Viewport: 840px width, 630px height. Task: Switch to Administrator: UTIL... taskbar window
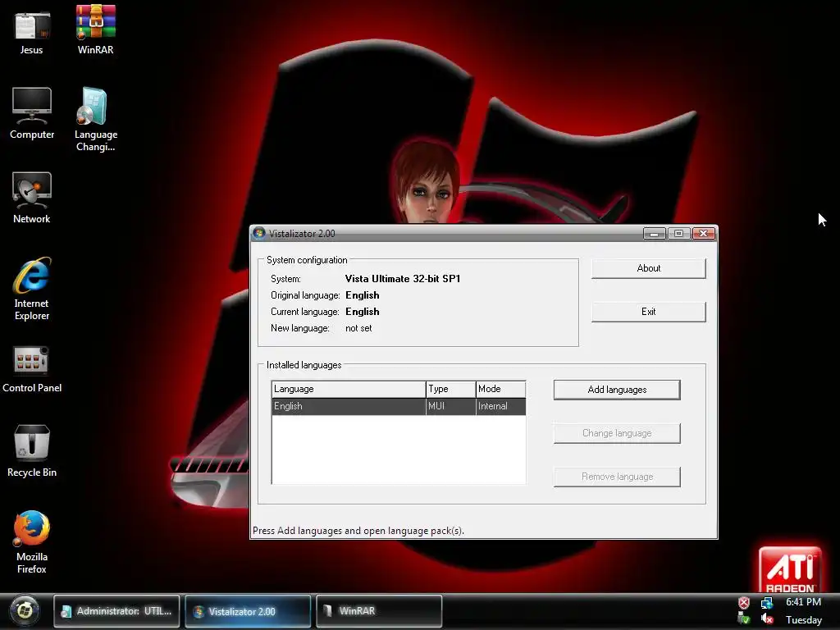tap(116, 610)
